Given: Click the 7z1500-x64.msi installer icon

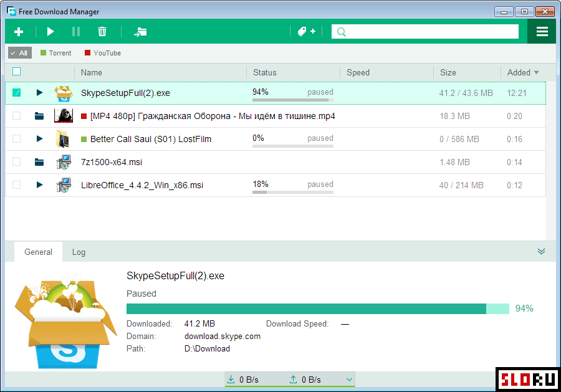Looking at the screenshot, I should coord(64,162).
